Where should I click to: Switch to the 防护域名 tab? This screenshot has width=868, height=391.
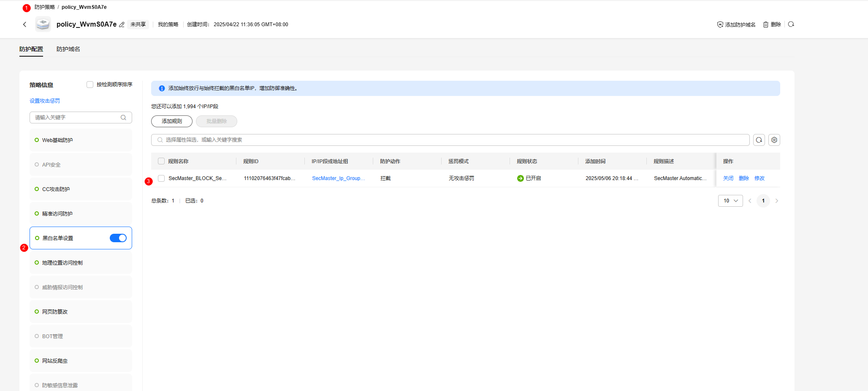coord(68,49)
